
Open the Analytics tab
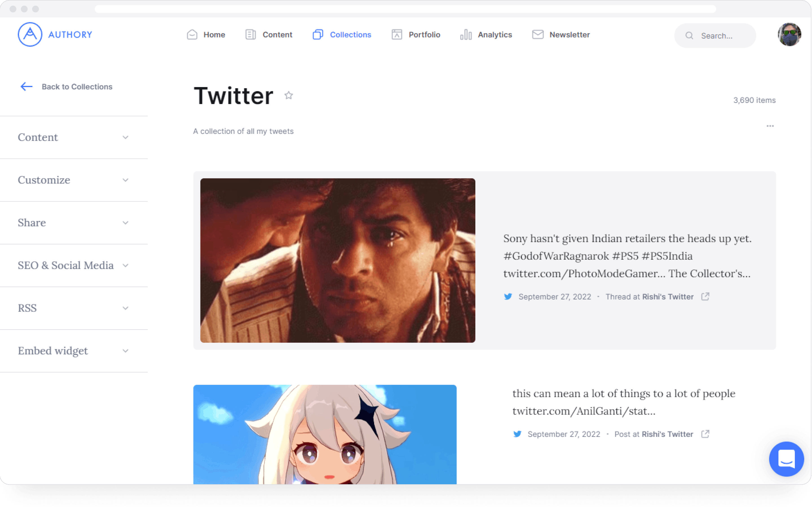click(x=495, y=34)
